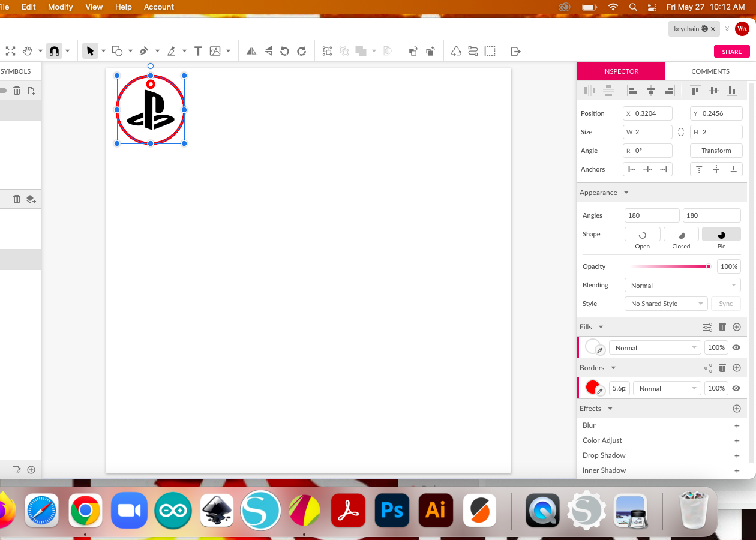The height and width of the screenshot is (540, 756).
Task: Click the Convert to path icon
Action: 456,51
